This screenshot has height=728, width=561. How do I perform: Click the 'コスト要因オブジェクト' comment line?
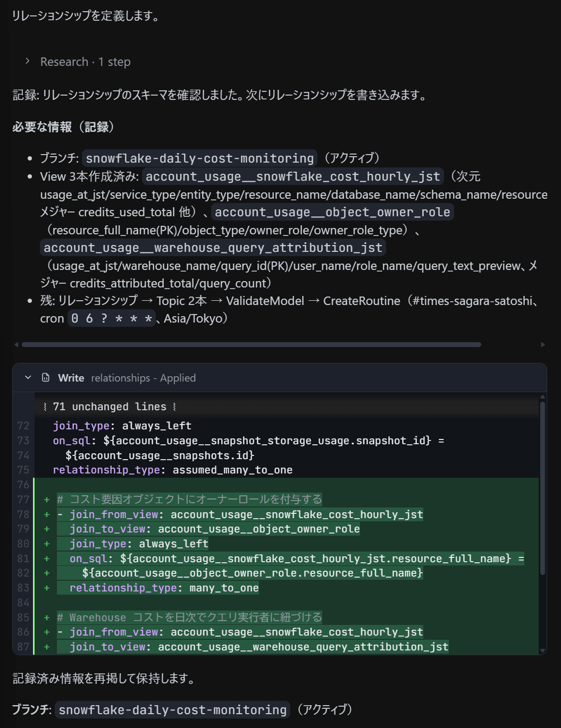point(189,500)
